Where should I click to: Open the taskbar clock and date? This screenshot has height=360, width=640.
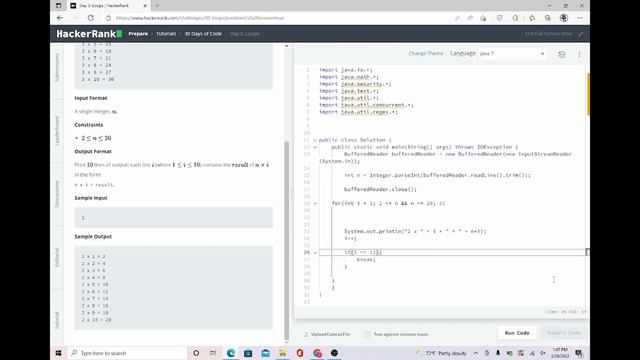[x=560, y=353]
